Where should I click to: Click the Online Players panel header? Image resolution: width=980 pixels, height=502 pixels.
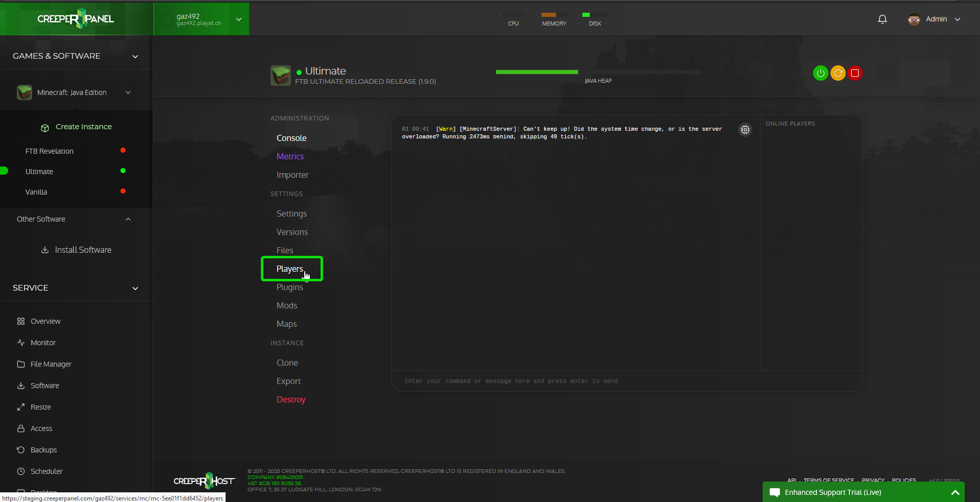click(x=790, y=124)
